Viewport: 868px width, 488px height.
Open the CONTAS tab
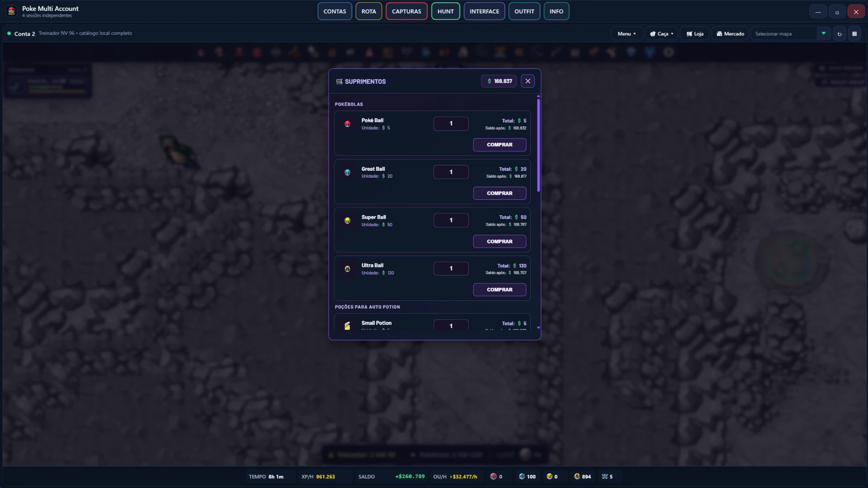(x=335, y=11)
